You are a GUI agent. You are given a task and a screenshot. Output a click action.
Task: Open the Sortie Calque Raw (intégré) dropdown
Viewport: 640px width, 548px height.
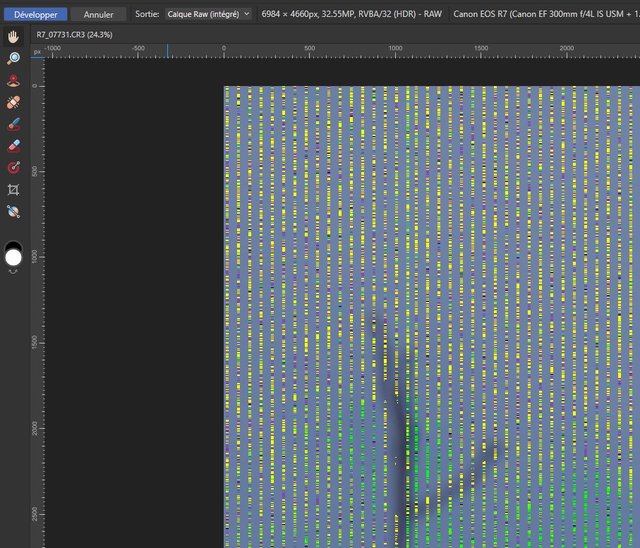coord(208,14)
